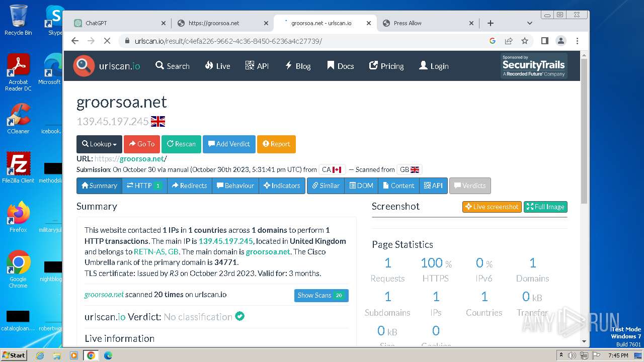Viewport: 644px width, 362px height.
Task: Click the Show Scans button
Action: coord(321,295)
